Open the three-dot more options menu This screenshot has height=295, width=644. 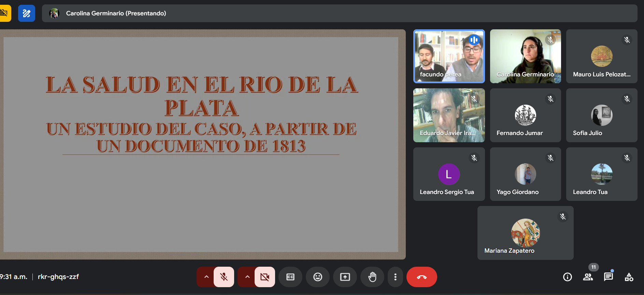[395, 277]
